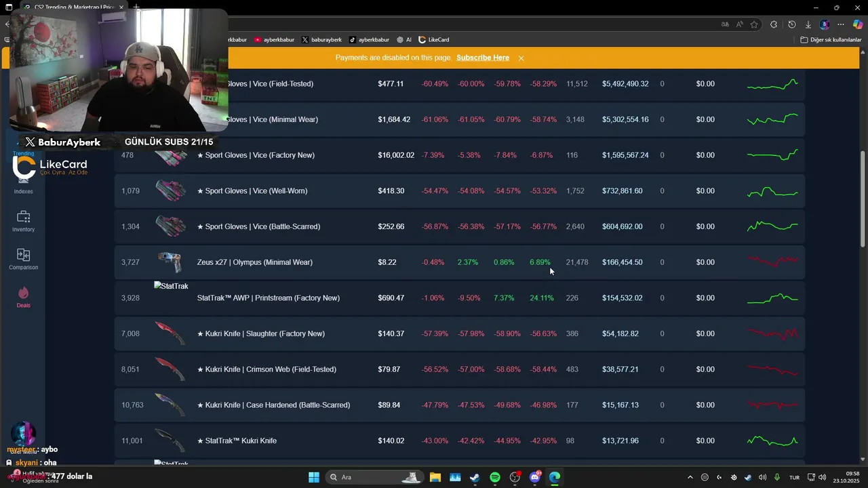
Task: Click Zeus x27 Olympus thumbnail image
Action: coord(170,262)
